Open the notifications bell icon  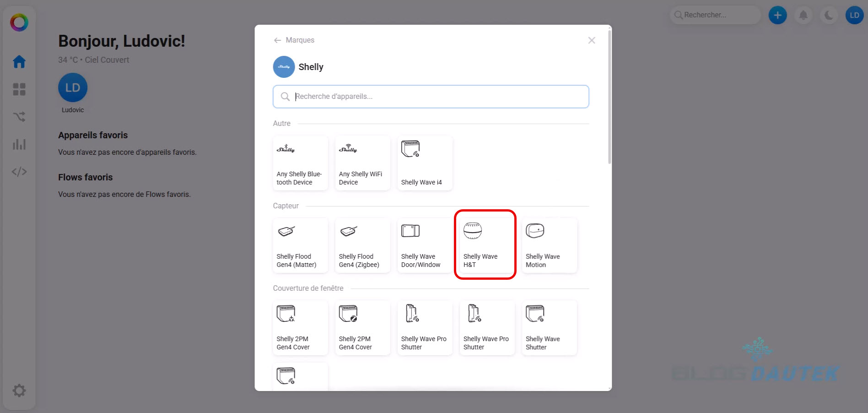pyautogui.click(x=803, y=15)
